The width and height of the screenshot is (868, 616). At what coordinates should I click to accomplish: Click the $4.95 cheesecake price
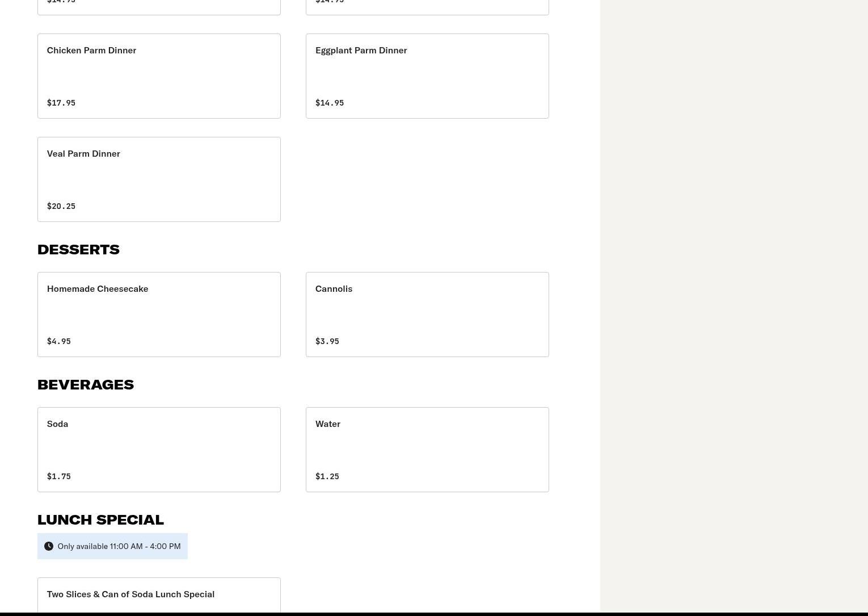[x=59, y=341]
